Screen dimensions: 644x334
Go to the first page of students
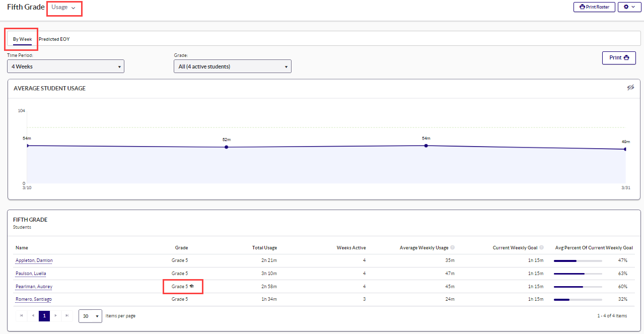coord(22,316)
